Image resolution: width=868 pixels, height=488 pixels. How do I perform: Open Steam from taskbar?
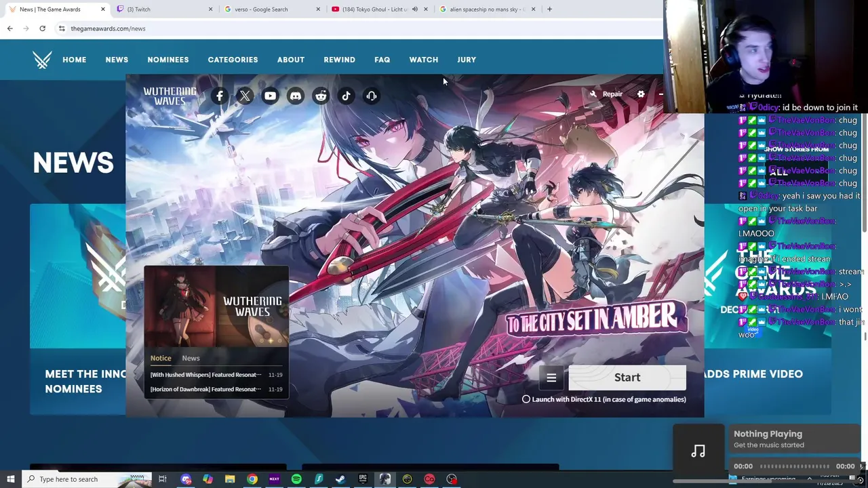[340, 479]
